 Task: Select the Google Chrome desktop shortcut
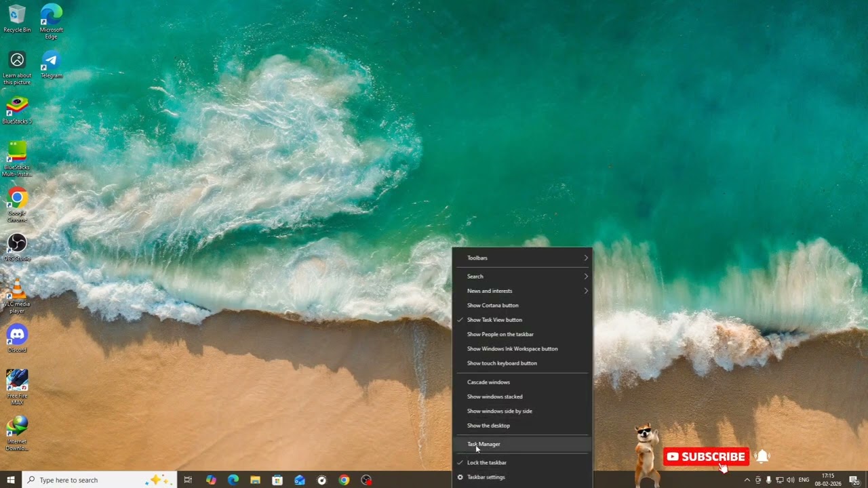coord(17,205)
